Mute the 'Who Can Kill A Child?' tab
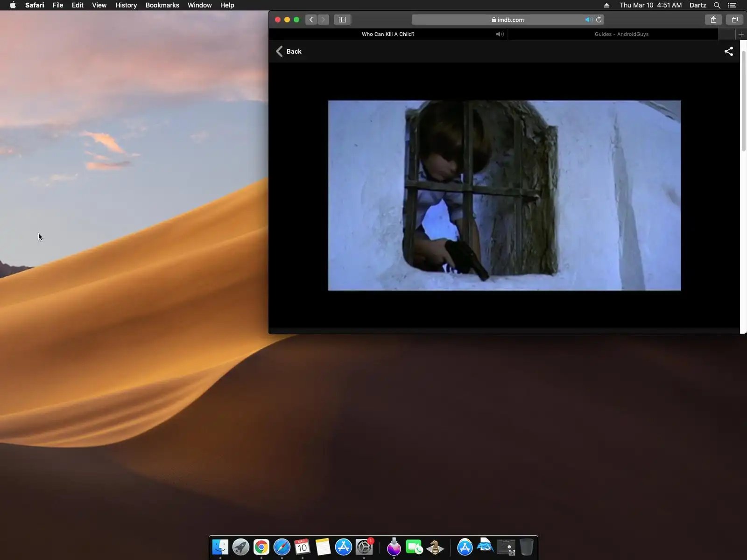The height and width of the screenshot is (560, 747). (x=500, y=34)
